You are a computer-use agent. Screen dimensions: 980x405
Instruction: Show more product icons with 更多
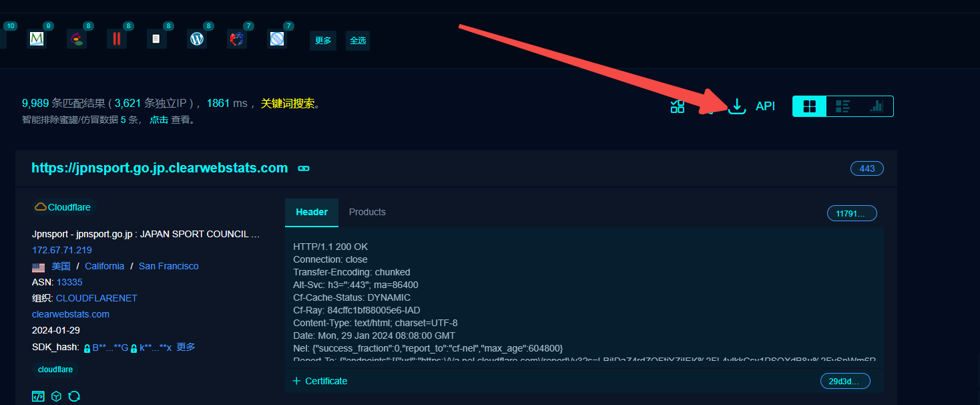[x=323, y=41]
